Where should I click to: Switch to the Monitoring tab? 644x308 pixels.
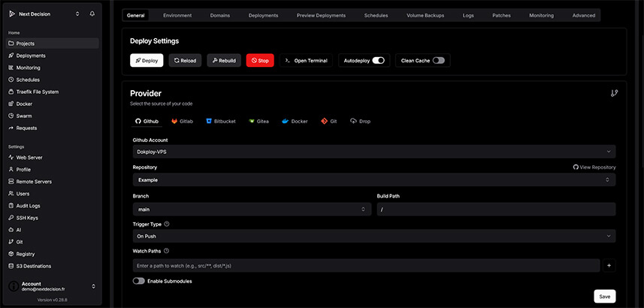[541, 15]
